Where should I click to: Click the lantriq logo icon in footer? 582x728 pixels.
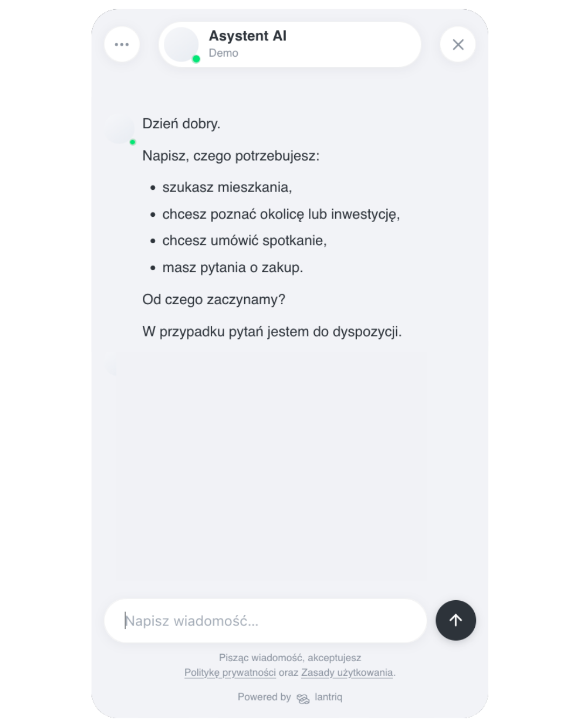tap(303, 699)
